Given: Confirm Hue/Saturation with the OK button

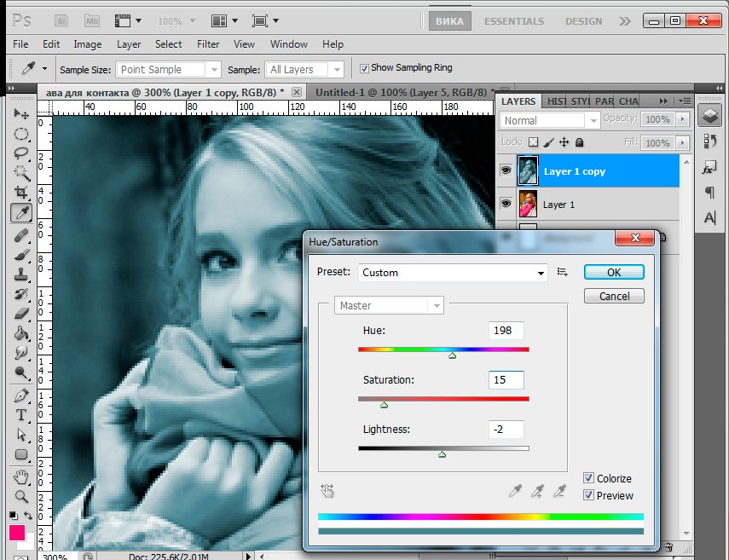Looking at the screenshot, I should point(614,272).
